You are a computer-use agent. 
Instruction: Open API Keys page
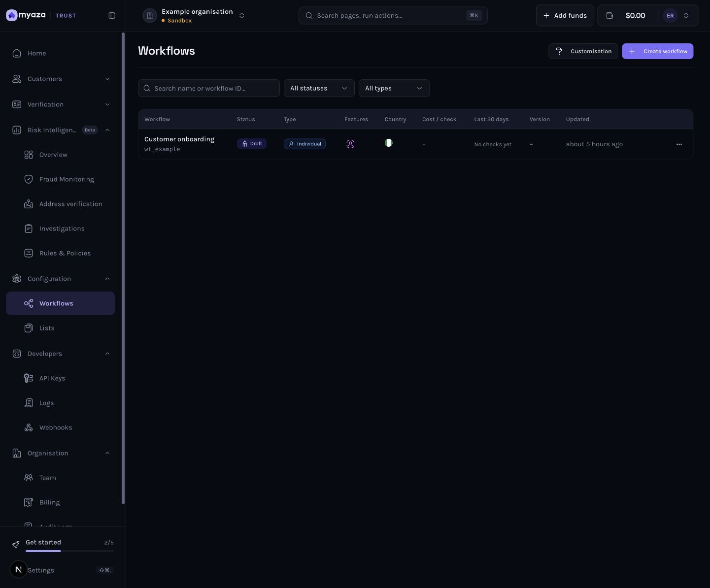(60, 378)
